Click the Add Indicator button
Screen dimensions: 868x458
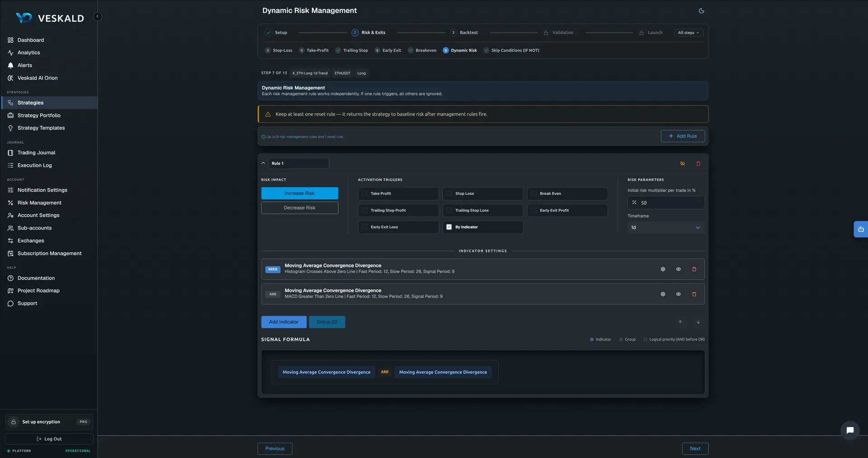tap(284, 322)
